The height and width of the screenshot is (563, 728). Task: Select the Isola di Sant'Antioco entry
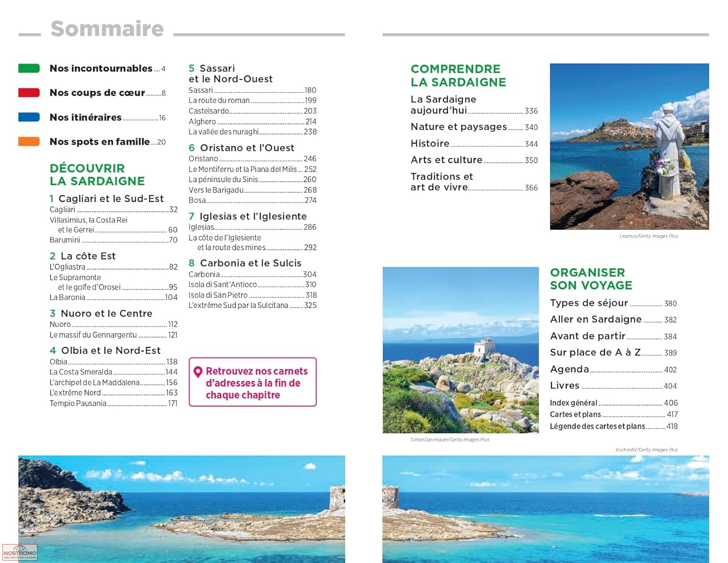(252, 285)
